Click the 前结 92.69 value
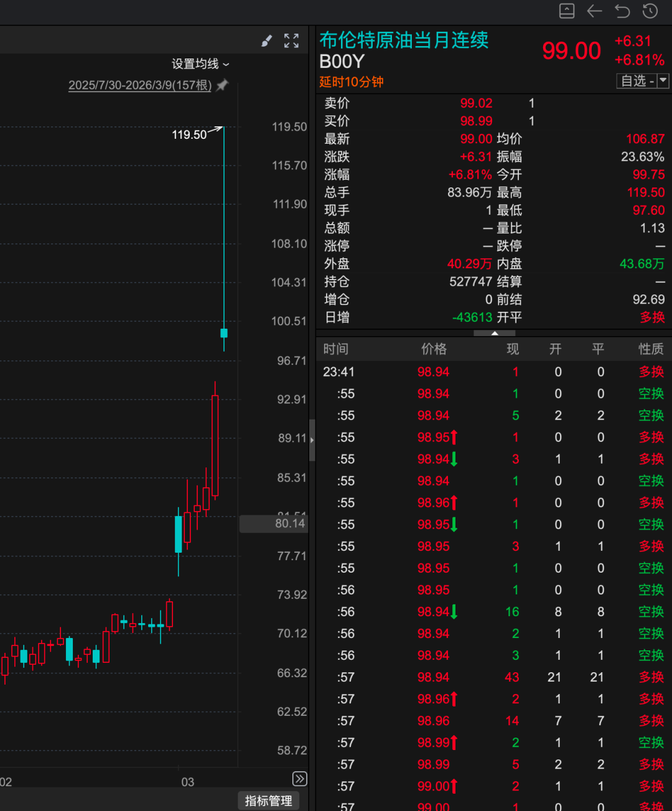This screenshot has height=811, width=672. (648, 299)
